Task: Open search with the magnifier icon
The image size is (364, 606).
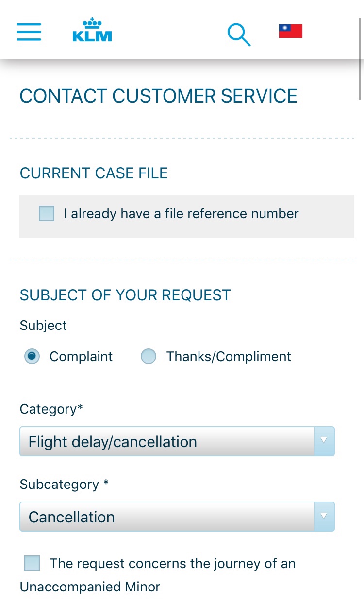Action: point(239,35)
